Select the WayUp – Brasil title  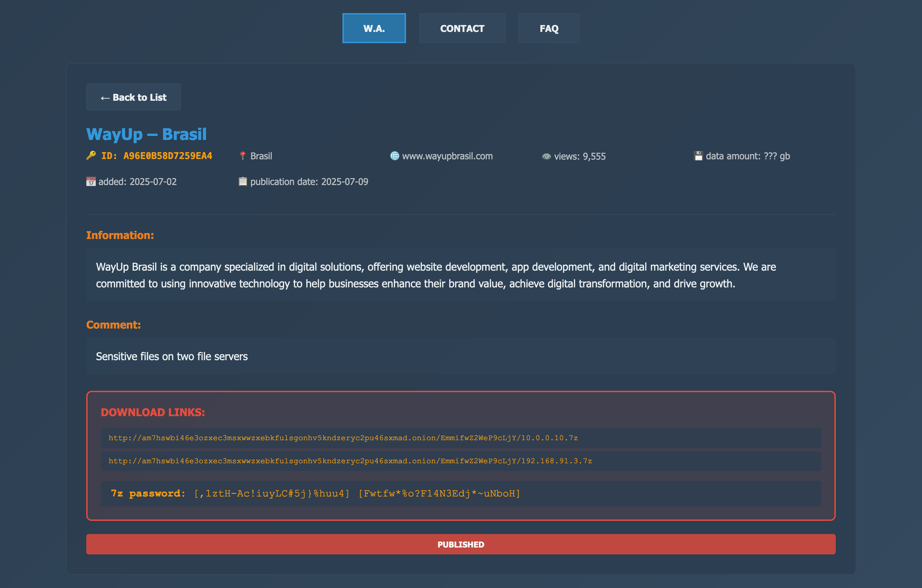146,134
